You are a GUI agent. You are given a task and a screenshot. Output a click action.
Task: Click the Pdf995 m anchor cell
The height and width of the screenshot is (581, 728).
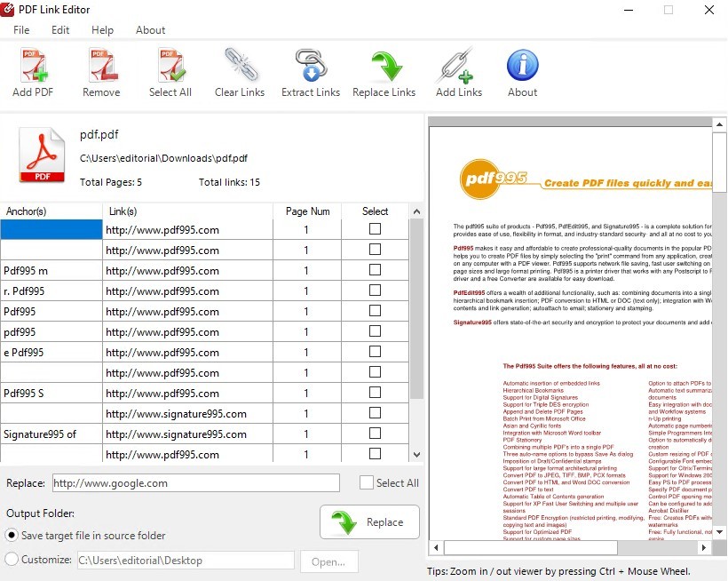click(x=51, y=271)
